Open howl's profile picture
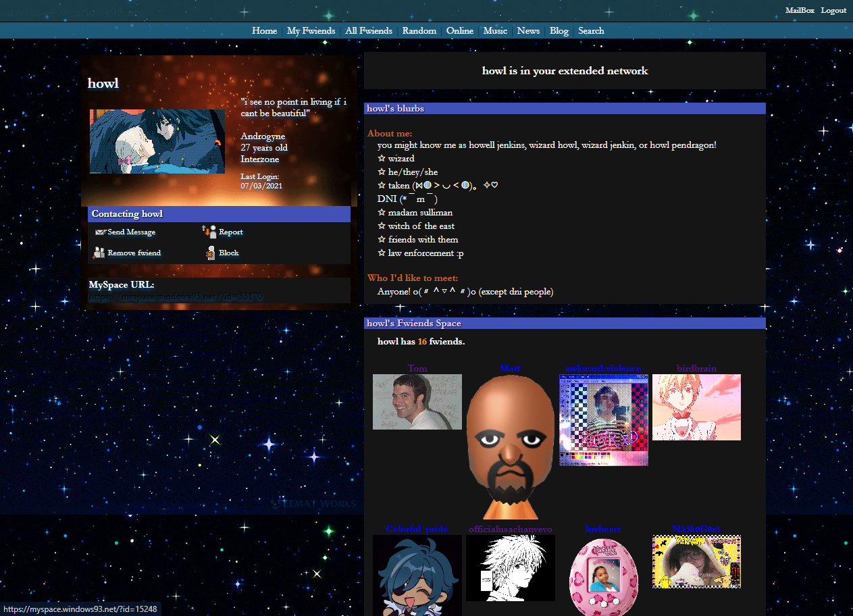 point(157,141)
